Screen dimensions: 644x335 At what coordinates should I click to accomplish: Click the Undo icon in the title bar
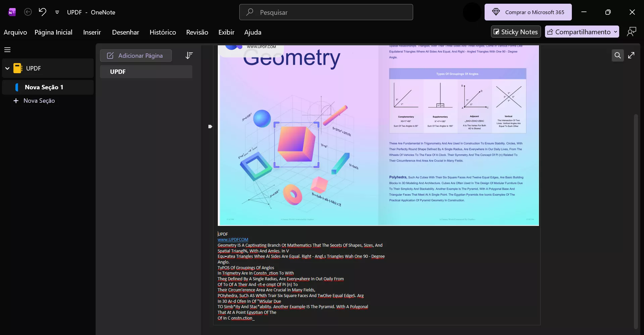[x=42, y=12]
